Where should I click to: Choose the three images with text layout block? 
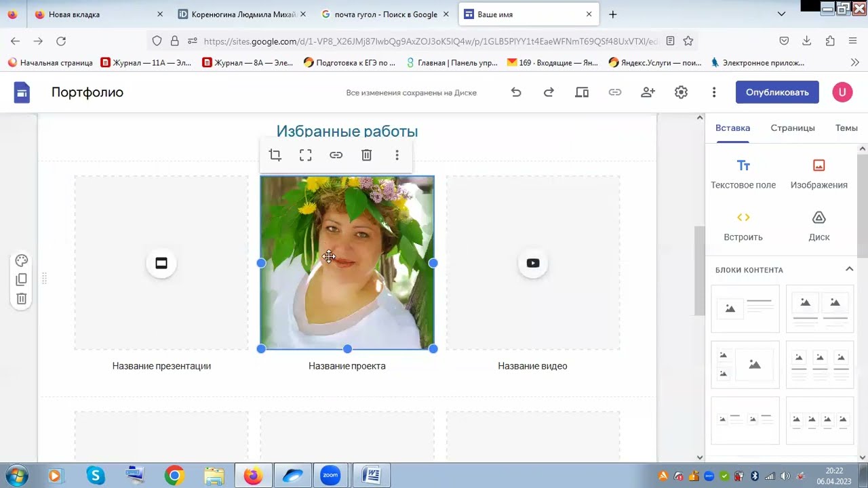820,365
